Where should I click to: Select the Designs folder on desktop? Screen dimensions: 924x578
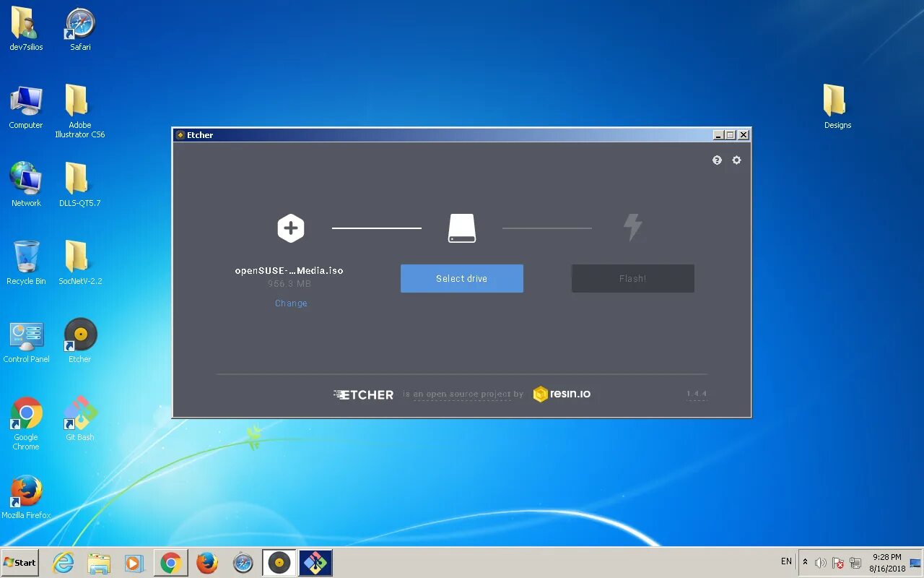click(837, 107)
